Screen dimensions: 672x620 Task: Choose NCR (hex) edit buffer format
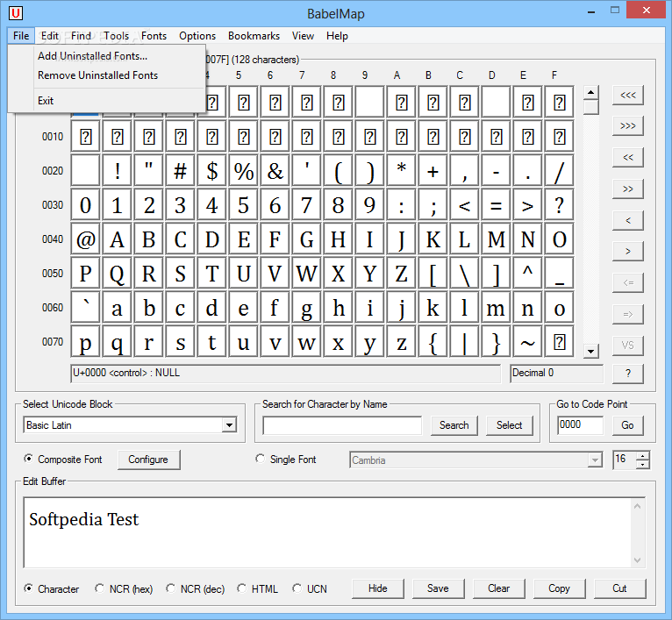pos(99,588)
